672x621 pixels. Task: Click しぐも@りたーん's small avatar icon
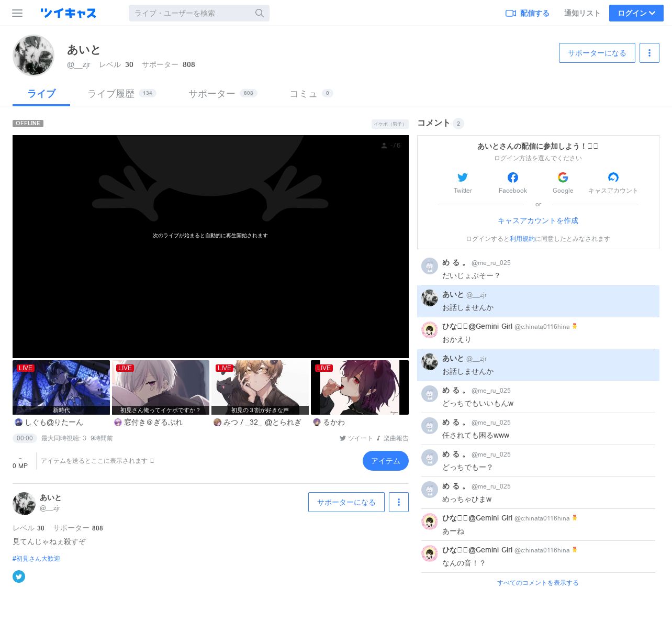click(19, 423)
